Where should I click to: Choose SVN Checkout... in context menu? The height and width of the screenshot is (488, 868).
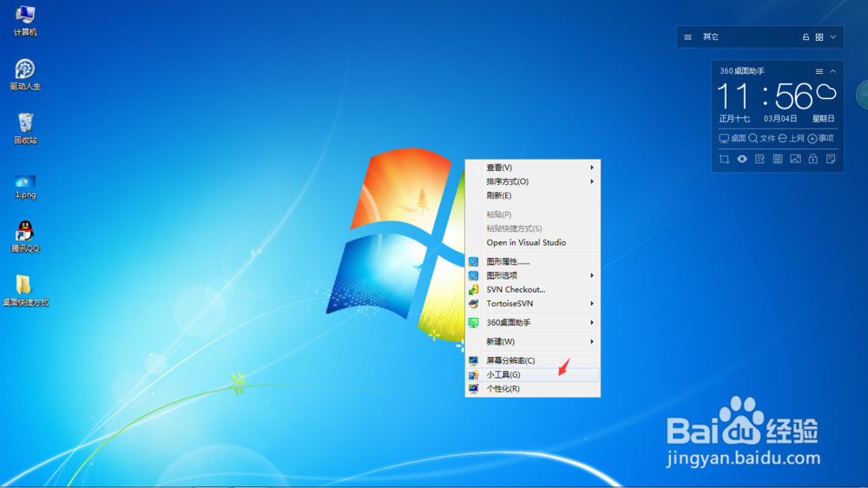point(533,289)
